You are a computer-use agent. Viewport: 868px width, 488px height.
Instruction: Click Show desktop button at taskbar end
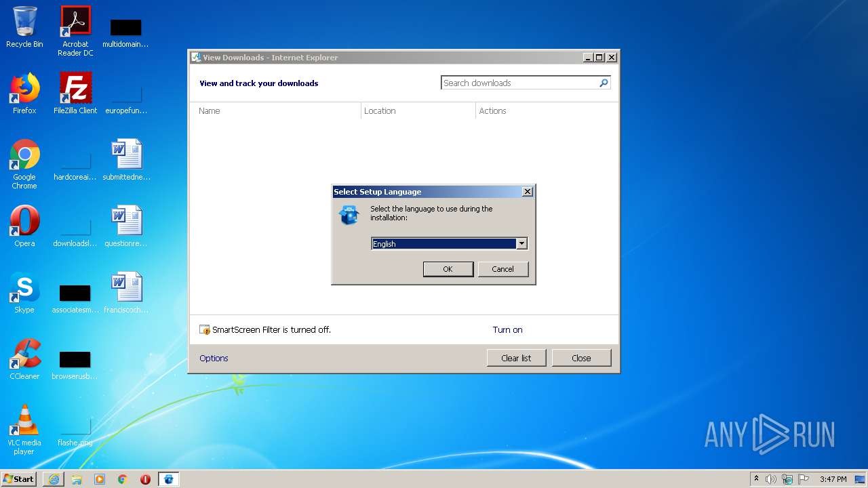click(x=861, y=479)
